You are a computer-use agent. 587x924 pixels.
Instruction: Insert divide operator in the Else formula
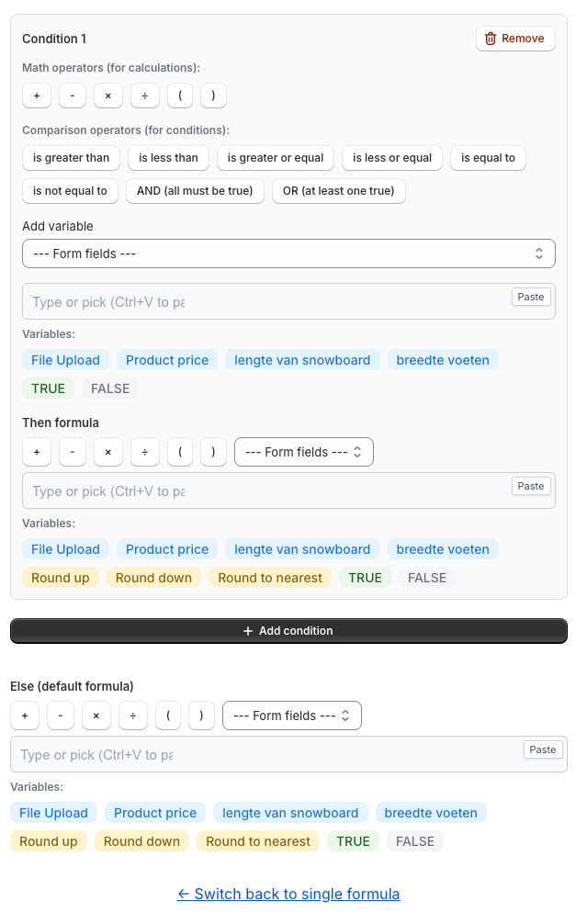tap(131, 716)
